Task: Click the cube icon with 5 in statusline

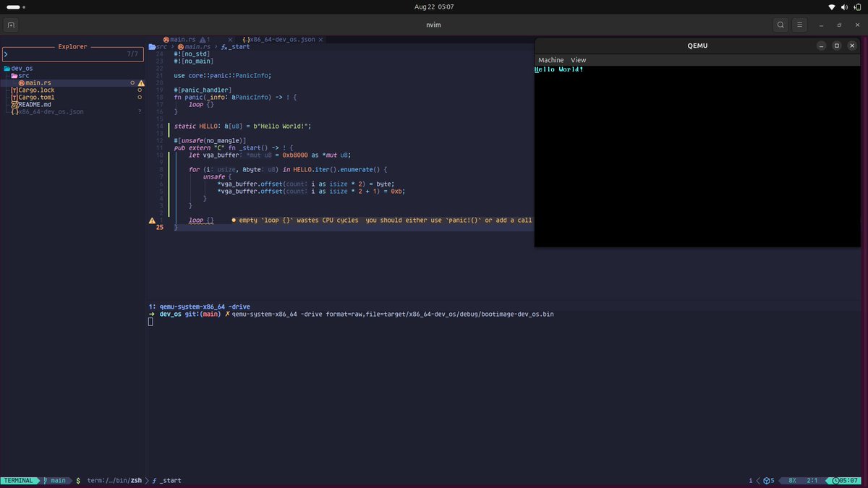Action: [x=767, y=480]
